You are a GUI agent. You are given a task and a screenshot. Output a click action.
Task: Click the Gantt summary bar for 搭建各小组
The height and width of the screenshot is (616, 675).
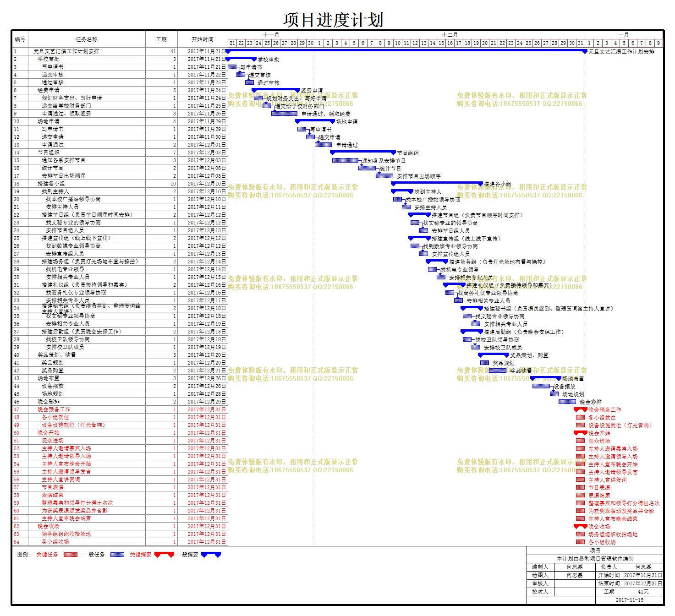pos(437,184)
